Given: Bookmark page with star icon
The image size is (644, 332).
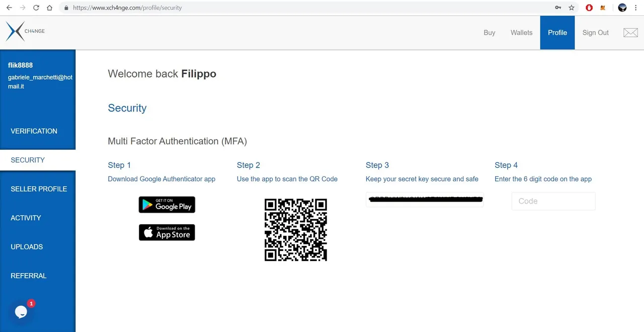Looking at the screenshot, I should point(572,8).
